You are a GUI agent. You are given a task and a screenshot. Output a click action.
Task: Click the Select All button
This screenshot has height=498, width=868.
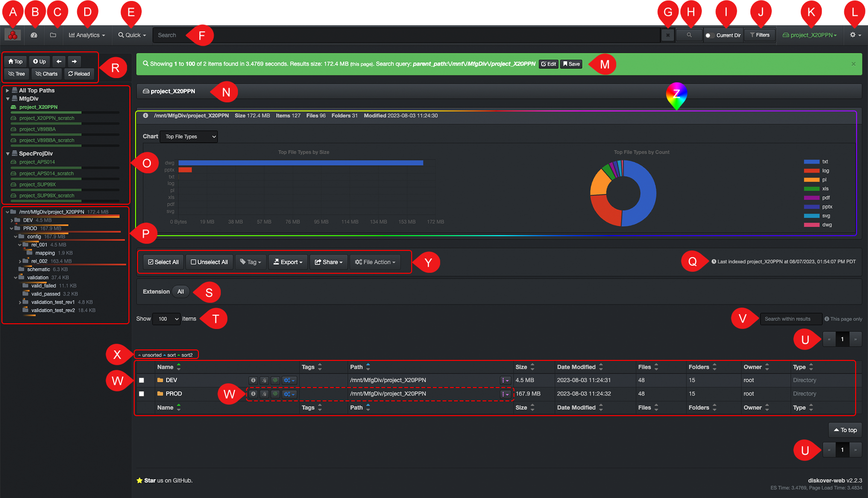click(163, 262)
